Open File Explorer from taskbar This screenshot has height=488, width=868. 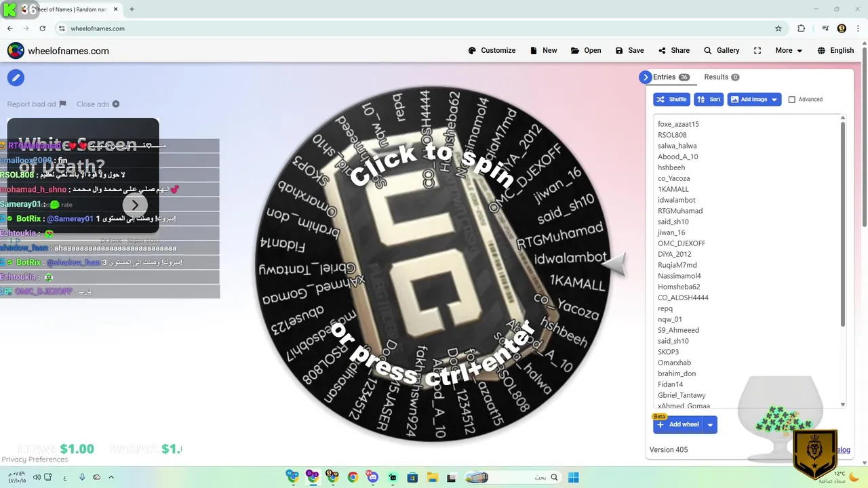point(432,477)
